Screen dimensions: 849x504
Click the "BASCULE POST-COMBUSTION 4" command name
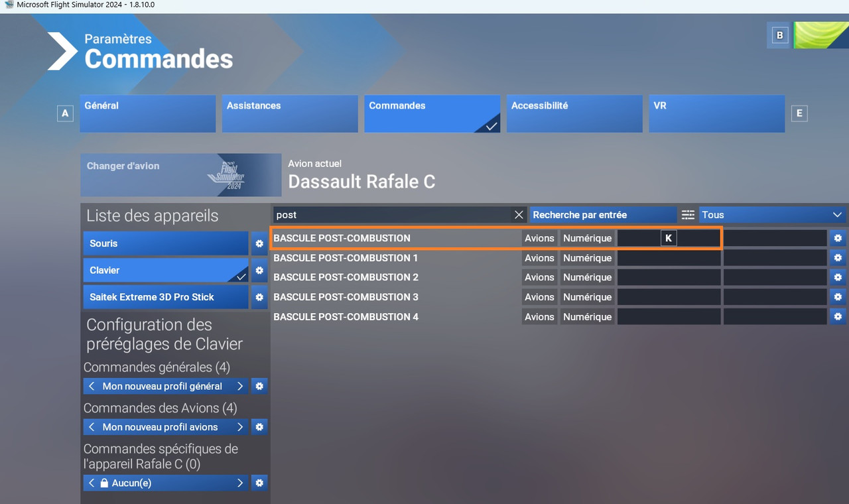tap(346, 316)
